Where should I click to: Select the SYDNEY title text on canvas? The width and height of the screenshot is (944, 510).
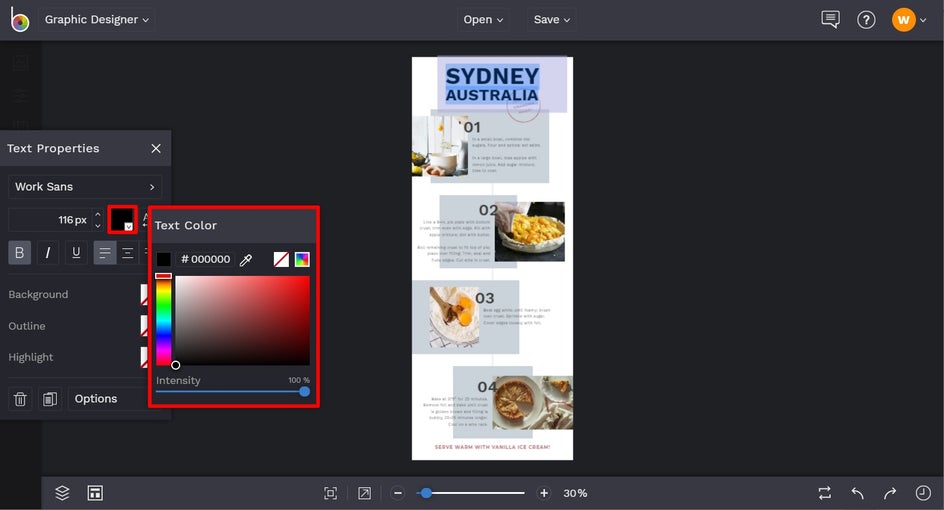point(492,76)
